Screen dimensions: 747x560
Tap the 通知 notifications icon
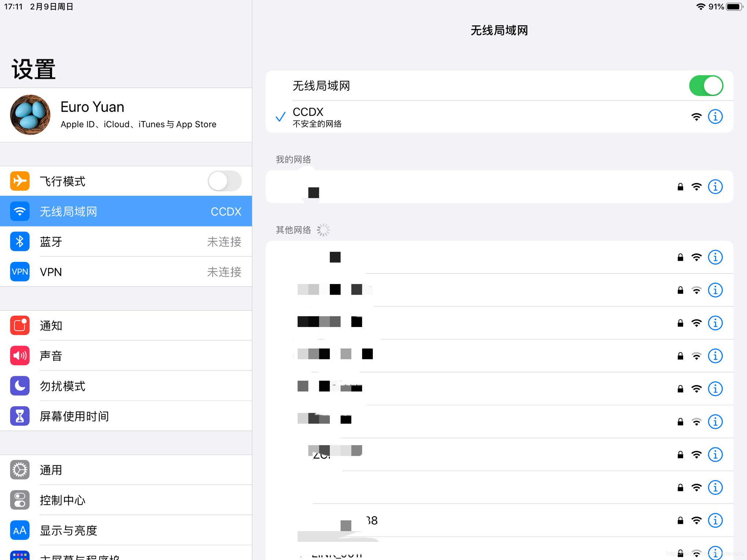click(x=20, y=325)
